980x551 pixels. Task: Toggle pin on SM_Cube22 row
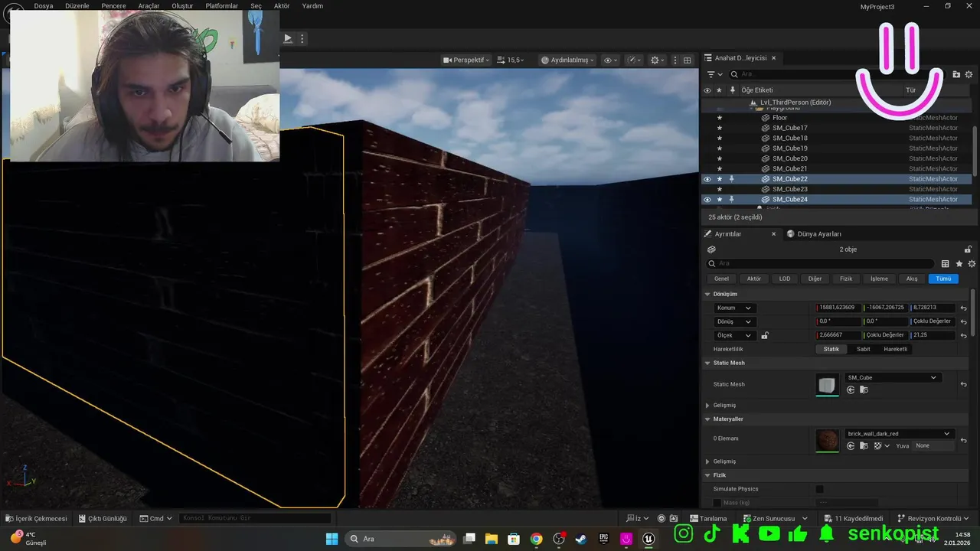(732, 179)
